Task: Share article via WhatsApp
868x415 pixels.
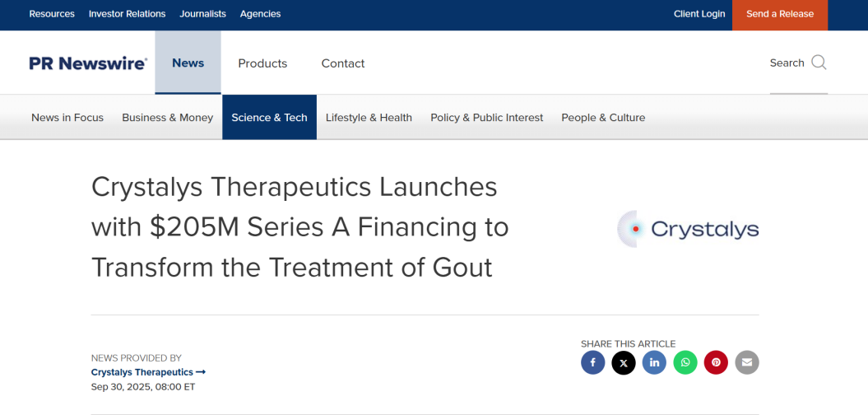Action: (x=685, y=362)
